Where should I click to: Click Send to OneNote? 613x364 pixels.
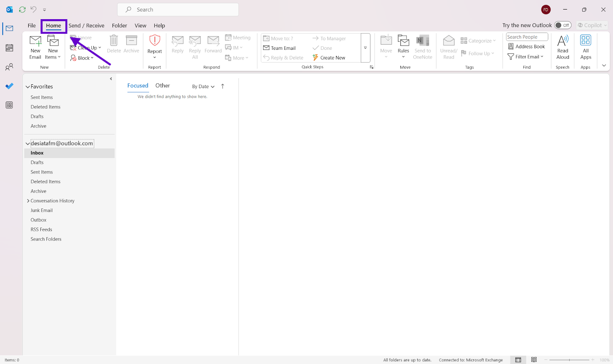[422, 47]
